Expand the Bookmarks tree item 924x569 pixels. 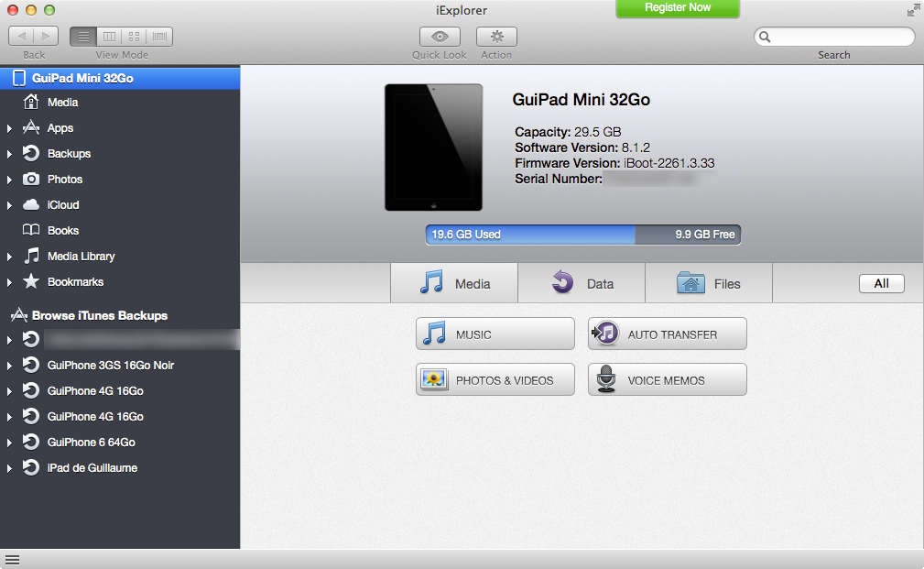(x=9, y=282)
